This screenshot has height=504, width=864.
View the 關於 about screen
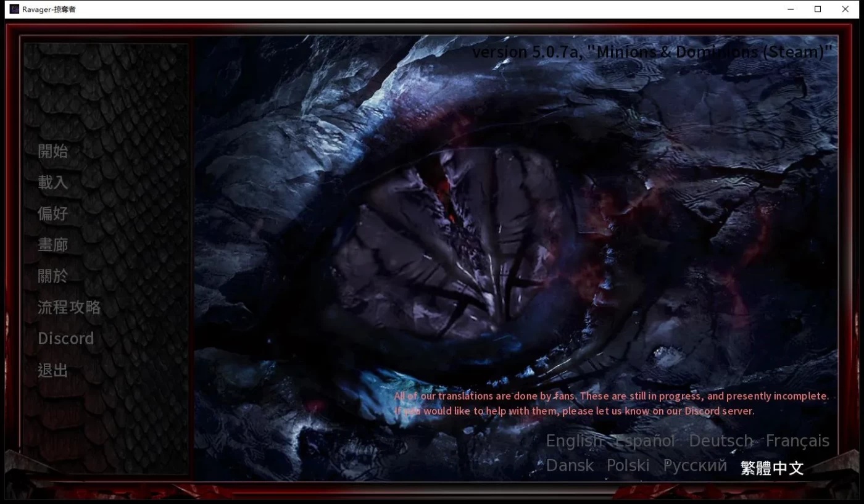pyautogui.click(x=52, y=276)
